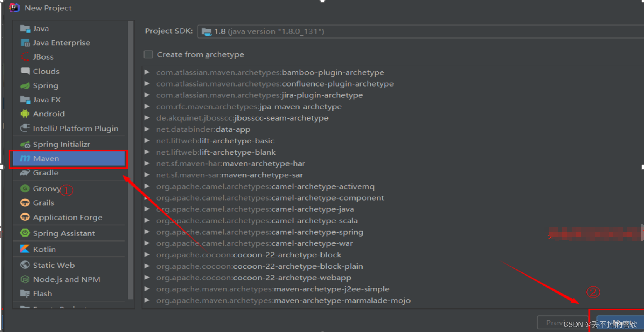Expand jbosscc-seam-archetype entry
Image resolution: width=644 pixels, height=332 pixels.
point(147,118)
